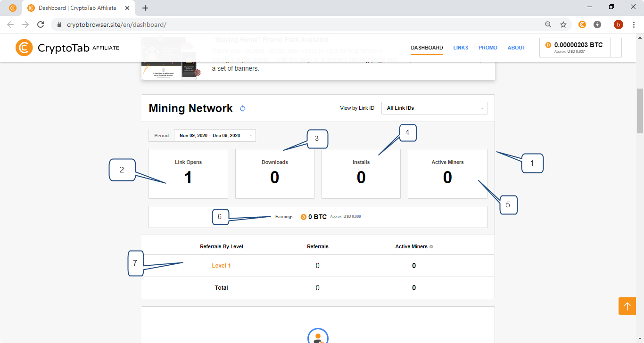Click the Approx. USD 0.000 earnings text
644x343 pixels.
click(346, 217)
